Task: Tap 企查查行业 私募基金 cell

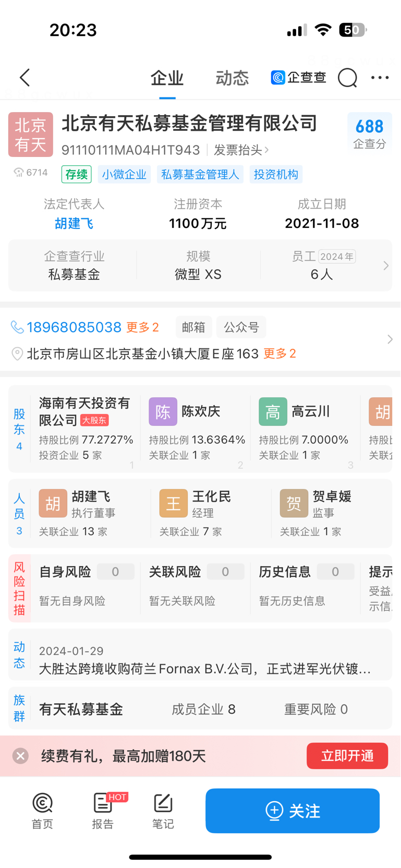Action: [74, 265]
